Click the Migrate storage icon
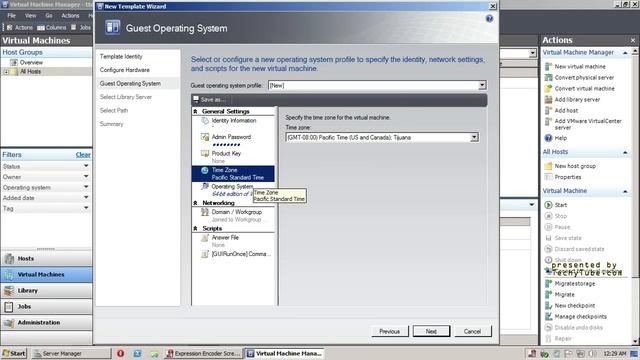Viewport: 640px width, 360px height. coord(549,283)
